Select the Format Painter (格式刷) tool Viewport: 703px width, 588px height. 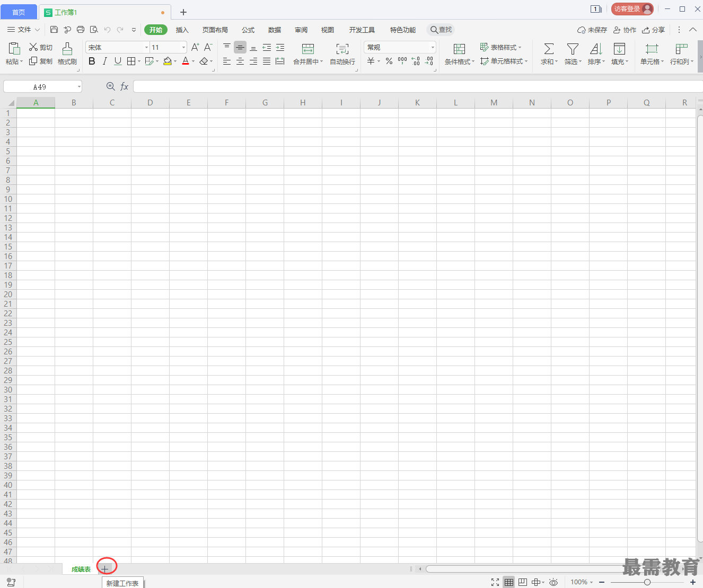[x=67, y=54]
